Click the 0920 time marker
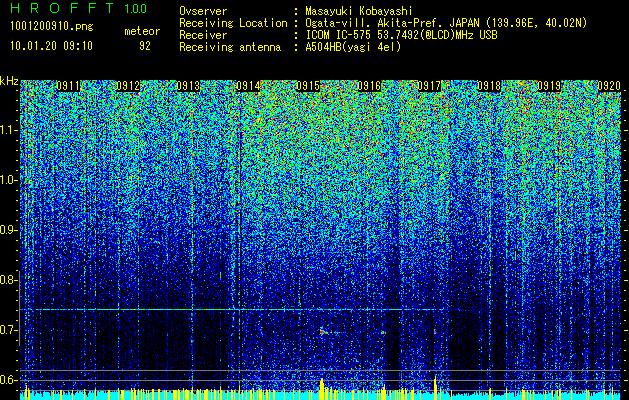This screenshot has width=629, height=400. tap(609, 85)
